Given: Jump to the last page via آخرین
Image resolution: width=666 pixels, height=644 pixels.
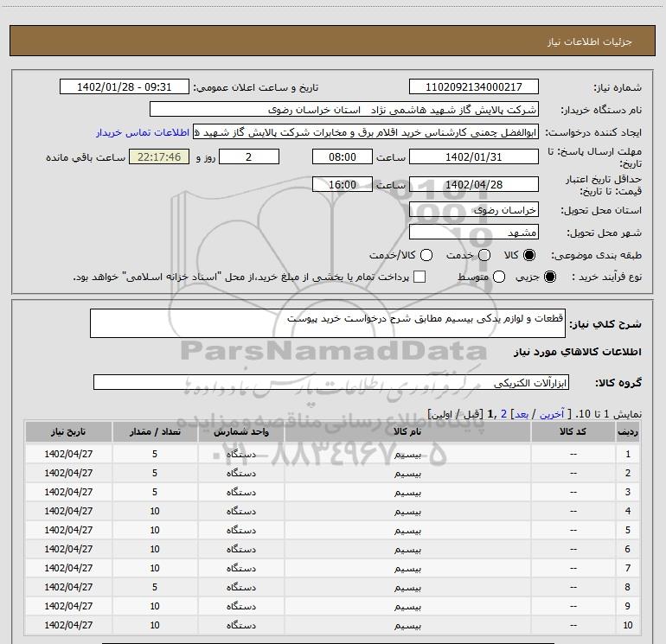Looking at the screenshot, I should pyautogui.click(x=553, y=415).
